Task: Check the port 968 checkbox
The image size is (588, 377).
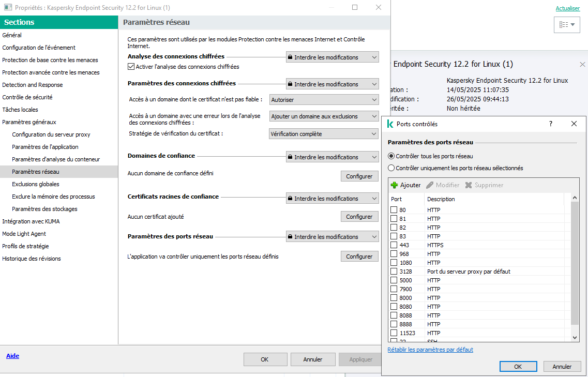Action: tap(394, 253)
